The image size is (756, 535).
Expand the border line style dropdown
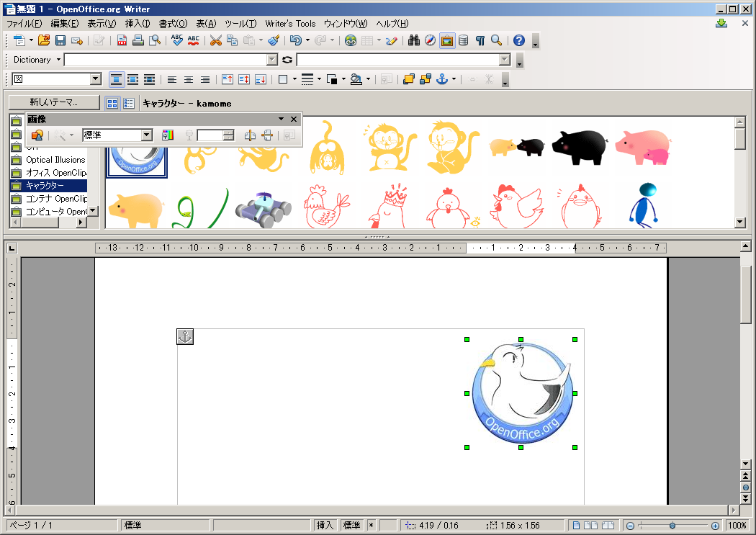tap(319, 79)
